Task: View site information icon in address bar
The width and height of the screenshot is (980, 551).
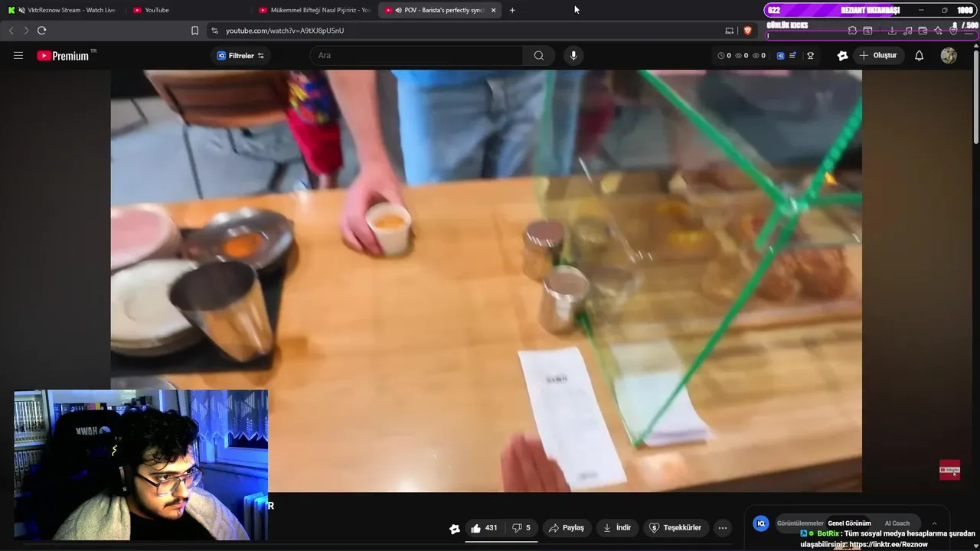Action: [214, 31]
